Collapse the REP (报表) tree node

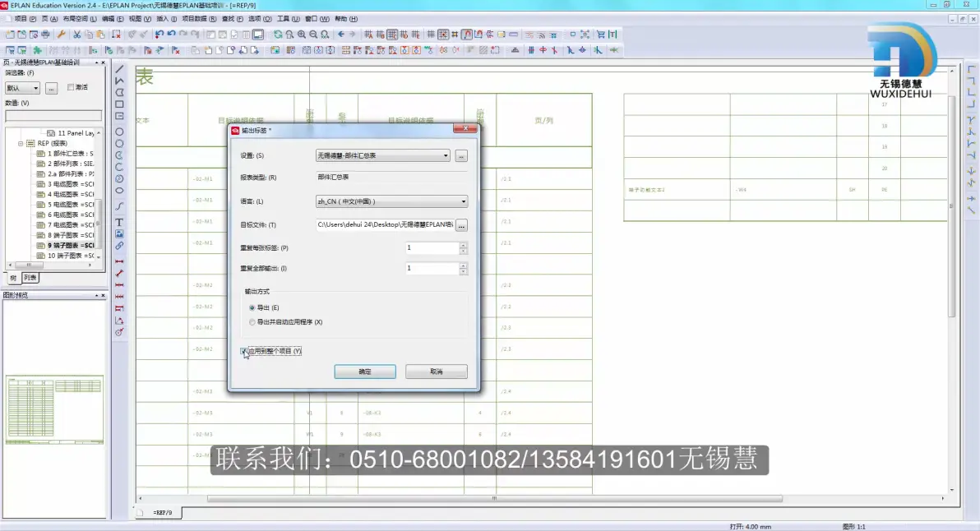(21, 143)
